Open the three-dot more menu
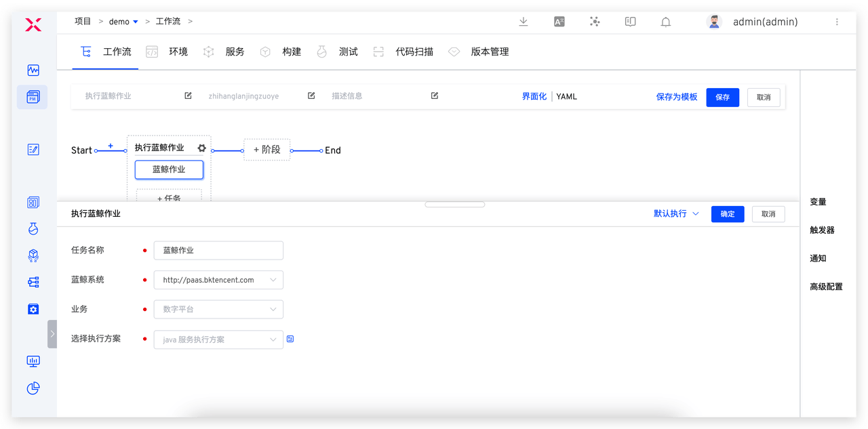 (x=837, y=22)
